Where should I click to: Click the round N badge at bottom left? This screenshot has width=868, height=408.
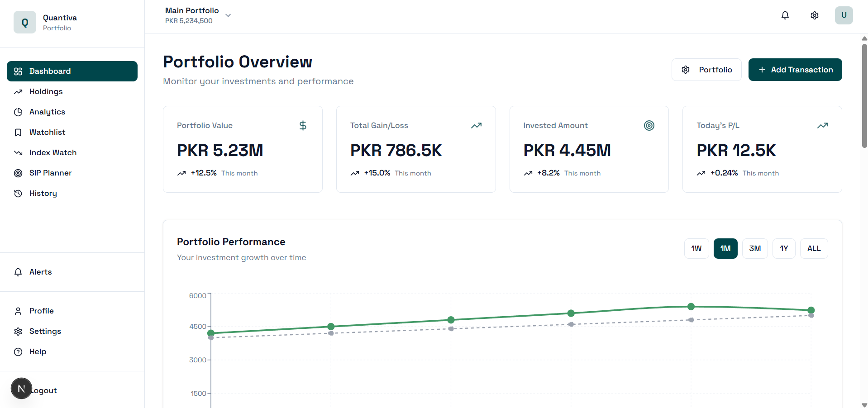coord(21,389)
